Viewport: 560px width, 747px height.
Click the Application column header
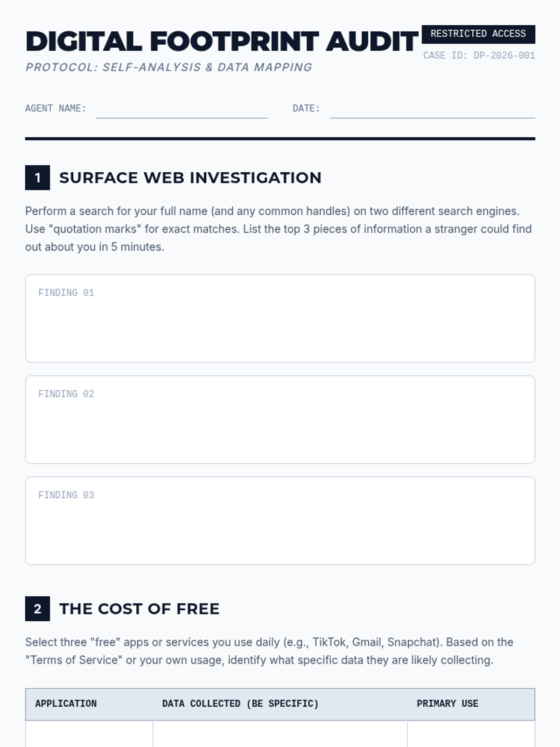66,704
